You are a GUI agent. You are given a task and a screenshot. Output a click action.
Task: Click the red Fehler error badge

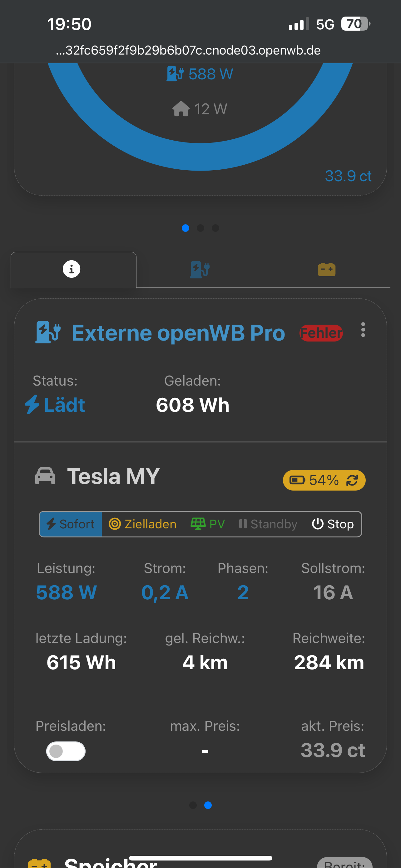coord(321,333)
